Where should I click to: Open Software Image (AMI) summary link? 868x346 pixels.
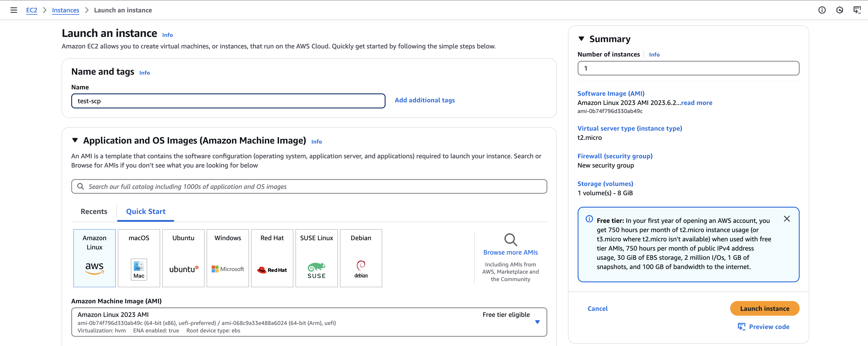tap(611, 94)
